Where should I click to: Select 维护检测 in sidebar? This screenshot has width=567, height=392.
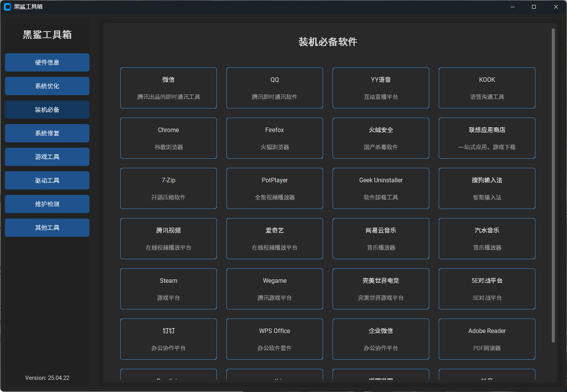47,204
